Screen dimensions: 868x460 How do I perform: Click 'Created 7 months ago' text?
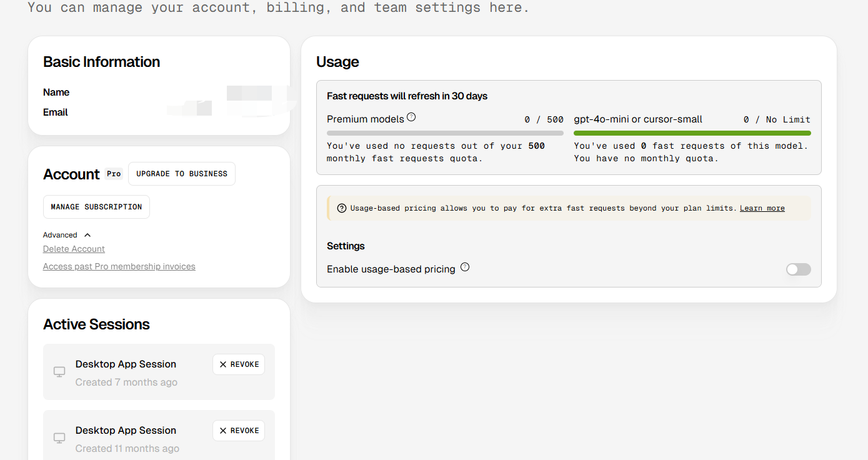pos(126,382)
